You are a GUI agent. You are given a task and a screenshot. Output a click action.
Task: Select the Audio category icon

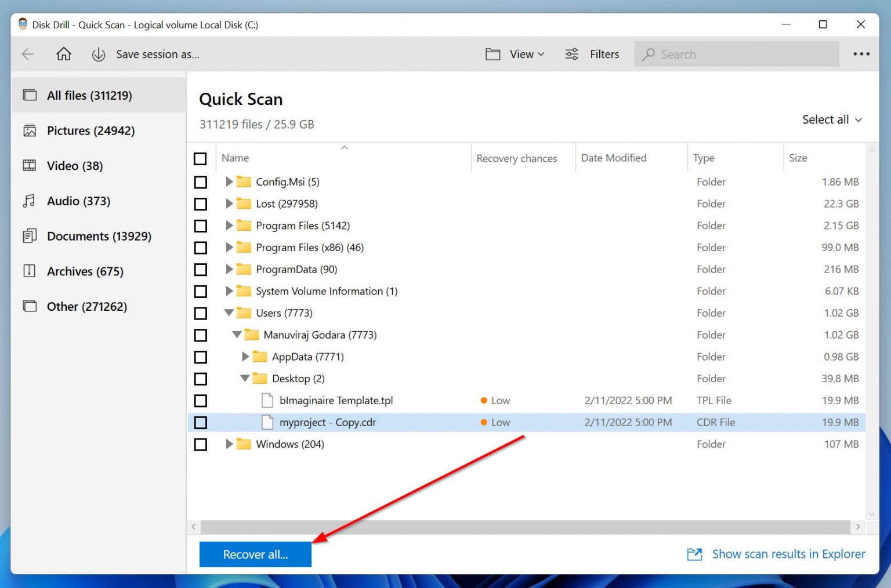28,201
